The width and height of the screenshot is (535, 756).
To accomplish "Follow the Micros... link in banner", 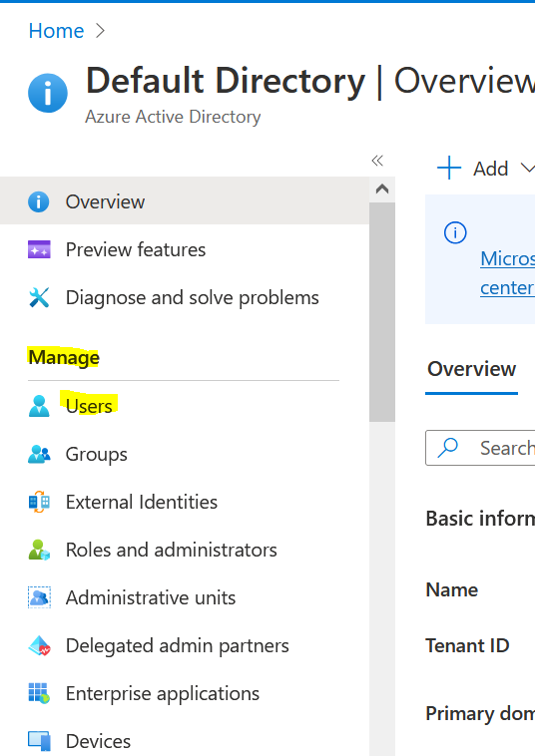I will click(x=507, y=259).
